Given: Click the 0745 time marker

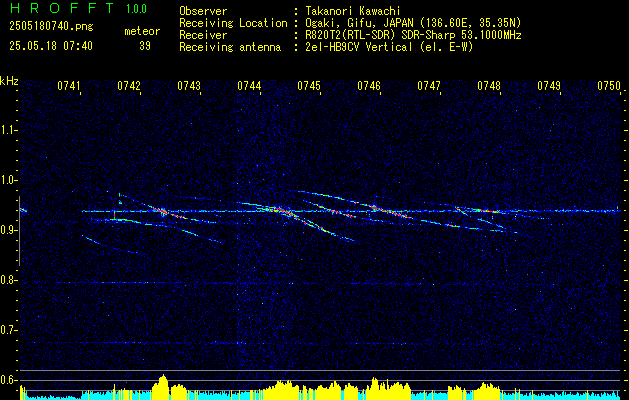Looking at the screenshot, I should point(309,86).
